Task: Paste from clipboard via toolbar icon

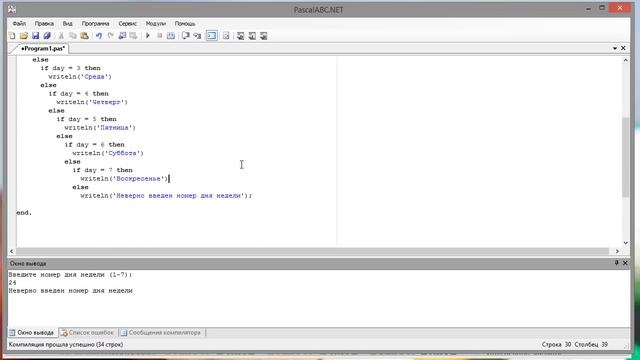Action: click(84, 36)
